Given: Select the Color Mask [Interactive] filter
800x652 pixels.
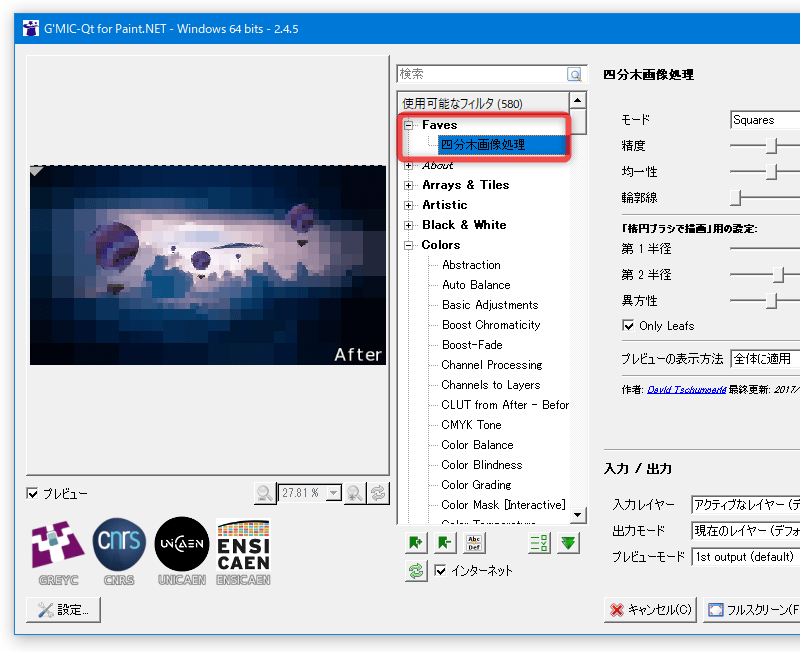Looking at the screenshot, I should (x=503, y=505).
